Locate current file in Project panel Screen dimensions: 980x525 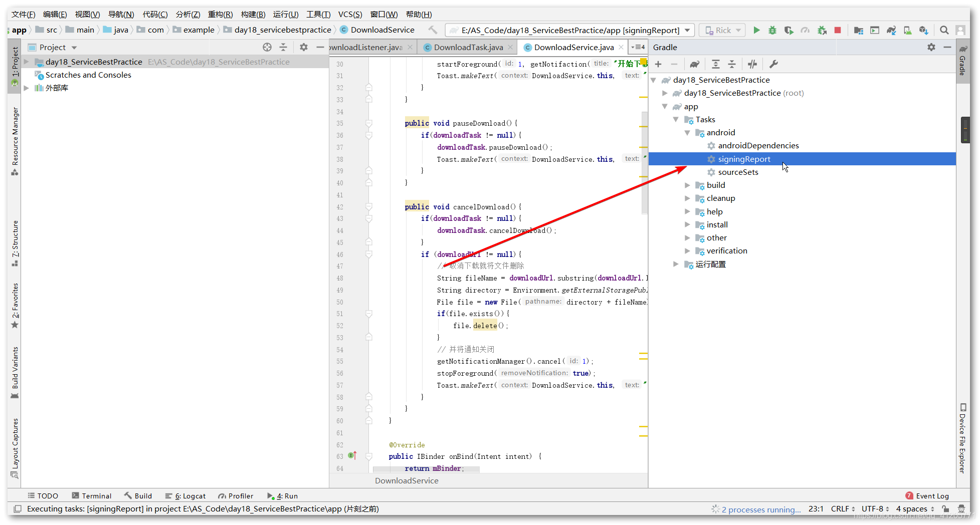point(267,47)
